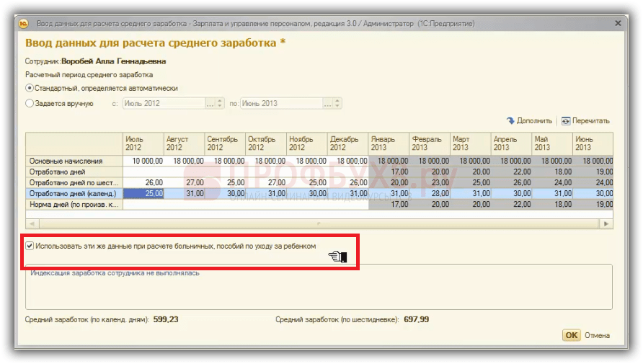This screenshot has height=364, width=643.
Task: Click the Перечитать refresh icon
Action: pos(566,121)
